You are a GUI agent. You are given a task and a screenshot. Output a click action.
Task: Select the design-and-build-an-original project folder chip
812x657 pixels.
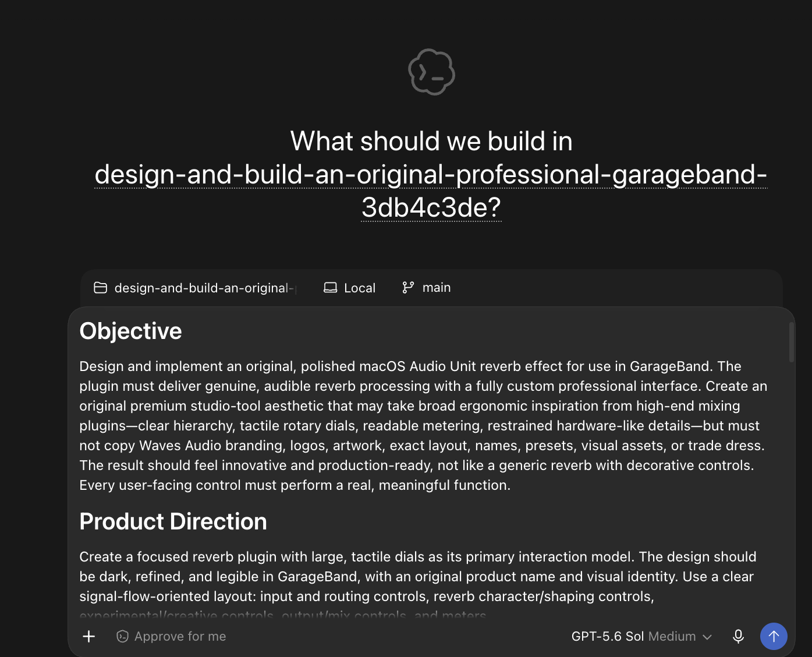tap(195, 288)
